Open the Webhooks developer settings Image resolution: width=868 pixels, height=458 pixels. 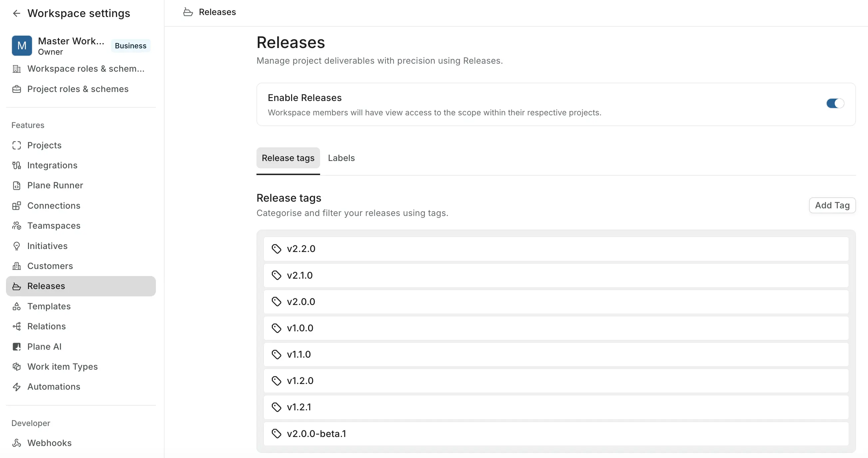point(81,443)
